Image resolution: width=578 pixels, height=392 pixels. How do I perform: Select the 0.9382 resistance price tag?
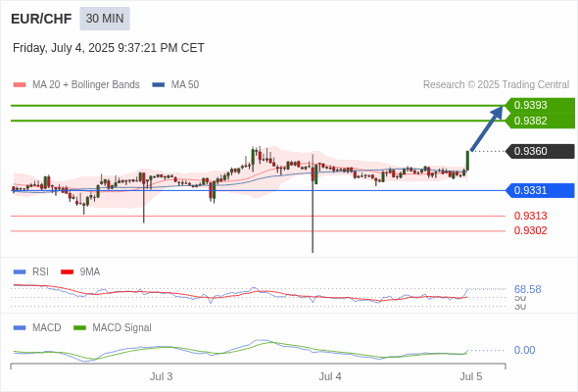(x=540, y=121)
